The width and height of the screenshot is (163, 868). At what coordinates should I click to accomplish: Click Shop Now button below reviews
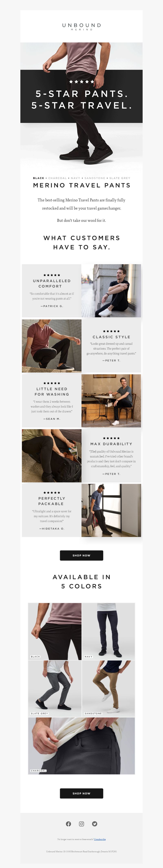tap(81, 555)
